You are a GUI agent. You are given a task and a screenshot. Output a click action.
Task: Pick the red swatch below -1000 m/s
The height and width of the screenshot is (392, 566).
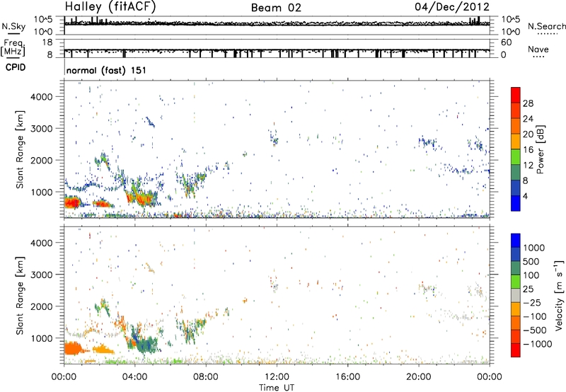516,350
